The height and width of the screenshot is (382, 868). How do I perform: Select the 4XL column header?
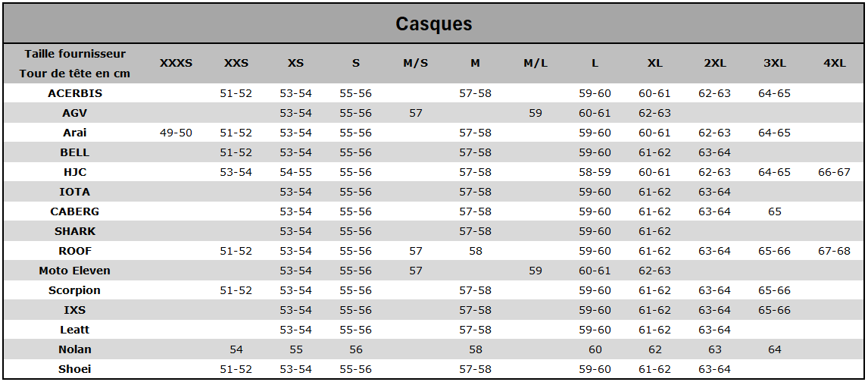(834, 63)
